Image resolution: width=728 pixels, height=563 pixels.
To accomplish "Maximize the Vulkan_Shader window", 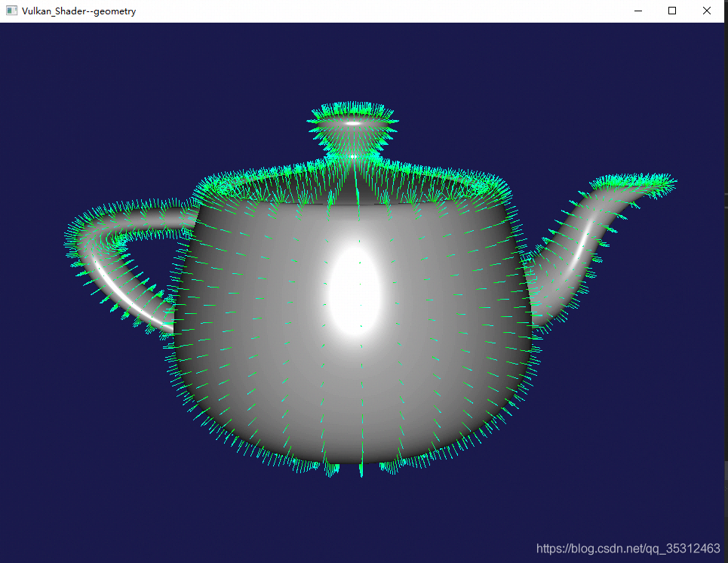I will click(672, 11).
